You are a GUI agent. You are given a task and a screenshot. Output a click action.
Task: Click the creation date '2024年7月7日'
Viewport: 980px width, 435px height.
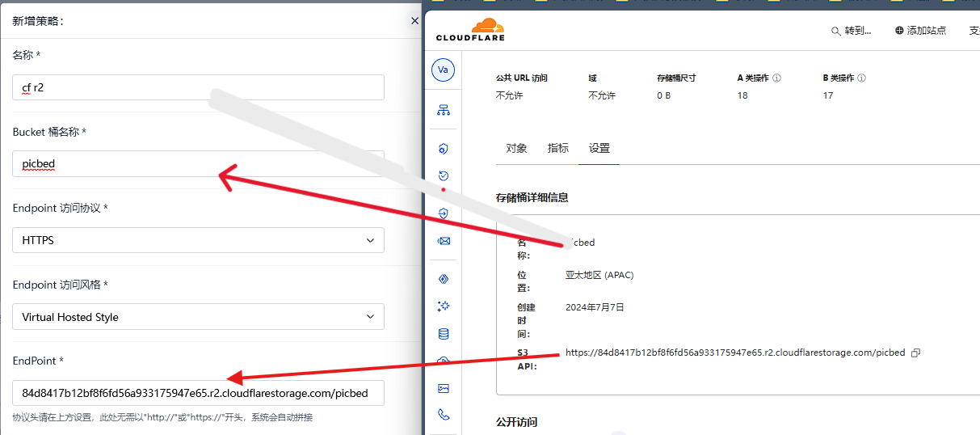[595, 307]
